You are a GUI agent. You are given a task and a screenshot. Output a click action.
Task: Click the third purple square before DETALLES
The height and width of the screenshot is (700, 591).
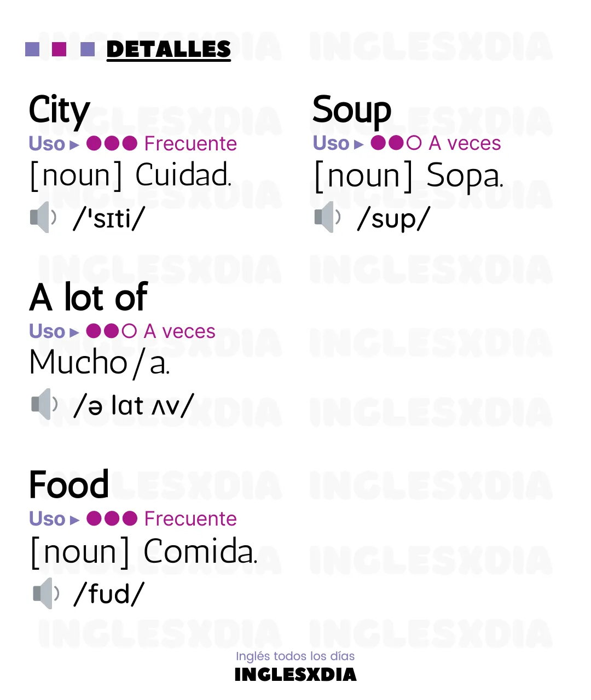tap(88, 49)
